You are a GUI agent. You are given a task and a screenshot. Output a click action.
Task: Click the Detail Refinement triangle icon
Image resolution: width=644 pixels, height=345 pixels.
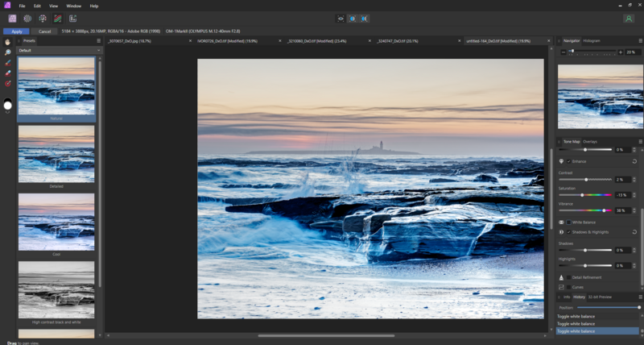[x=561, y=277]
